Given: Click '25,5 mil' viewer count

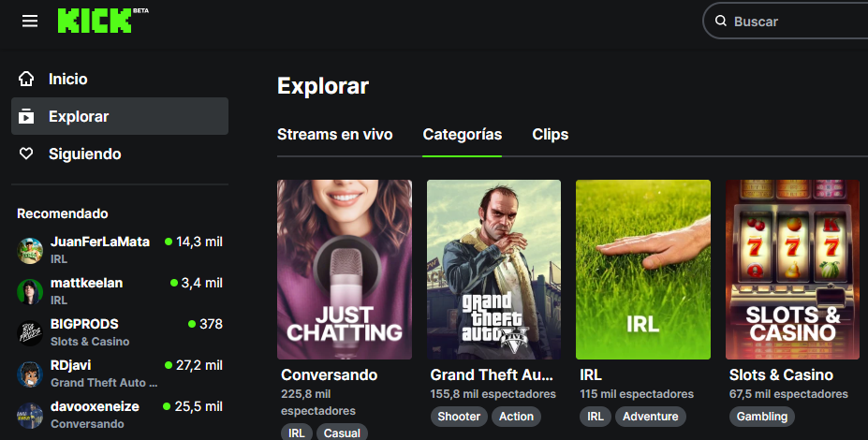Looking at the screenshot, I should (x=199, y=406).
